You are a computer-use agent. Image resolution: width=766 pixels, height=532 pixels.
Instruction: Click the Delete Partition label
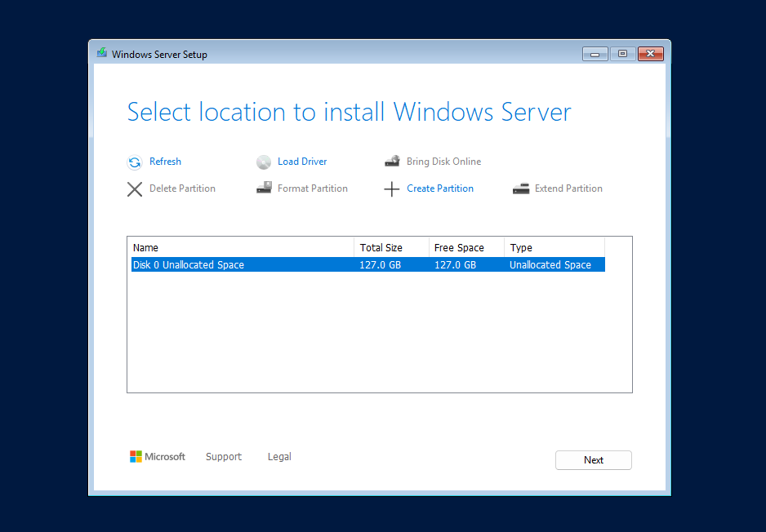pyautogui.click(x=182, y=188)
